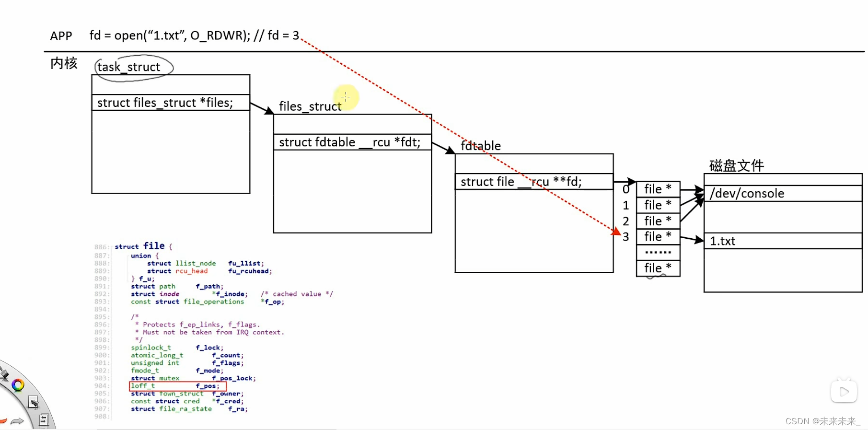Open the color wheel picker
The height and width of the screenshot is (430, 868).
click(x=18, y=385)
